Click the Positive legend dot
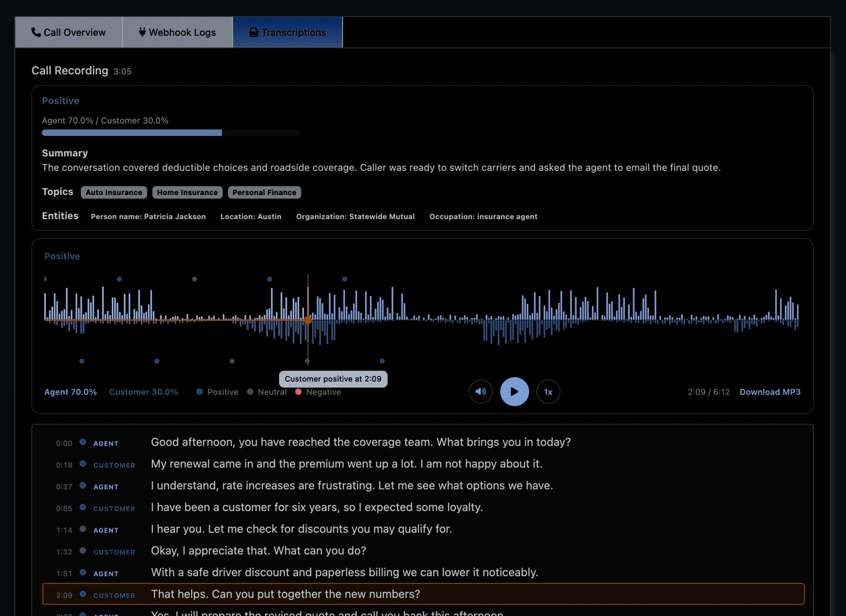This screenshot has width=846, height=616. pos(199,391)
